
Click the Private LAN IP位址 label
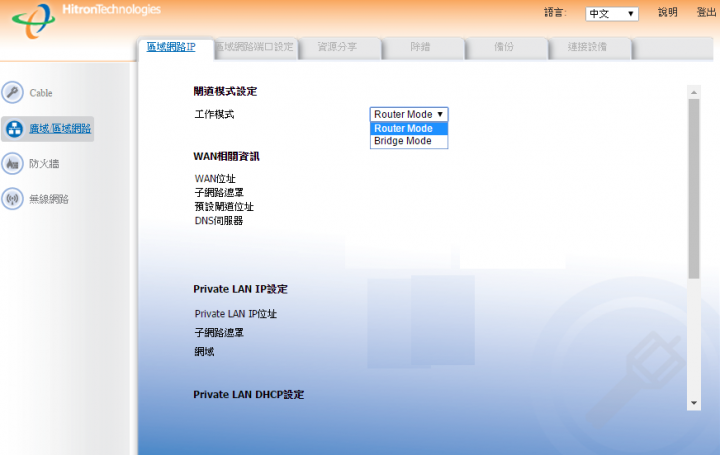coord(236,314)
